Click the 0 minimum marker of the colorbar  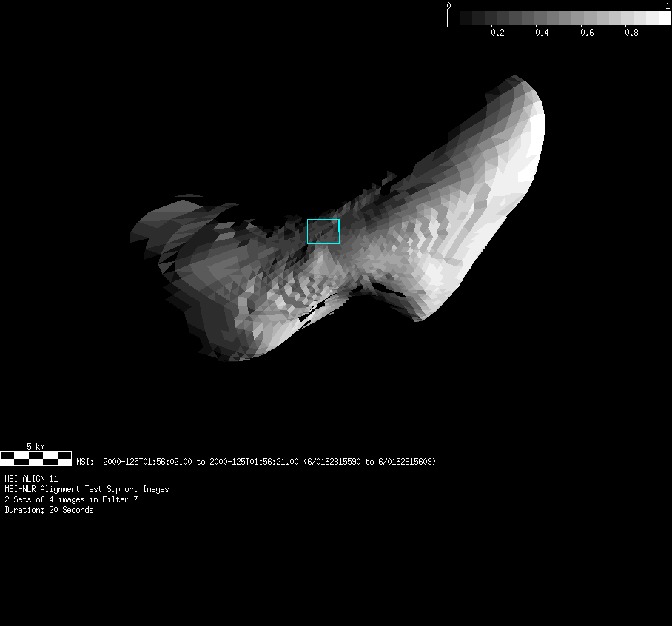[x=448, y=5]
